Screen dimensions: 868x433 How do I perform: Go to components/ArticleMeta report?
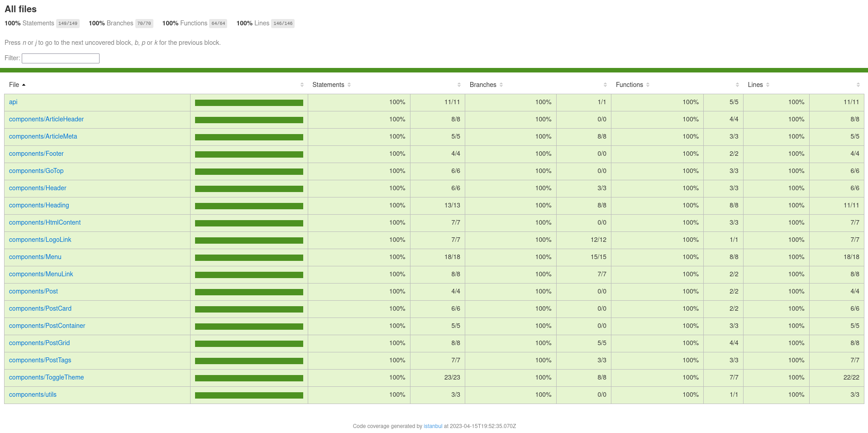pos(43,136)
